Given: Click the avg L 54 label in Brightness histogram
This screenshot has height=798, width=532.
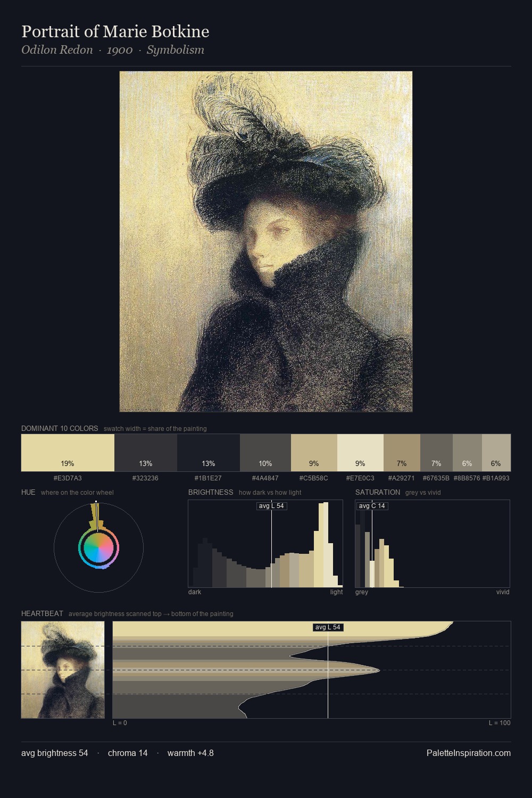Looking at the screenshot, I should tap(271, 506).
